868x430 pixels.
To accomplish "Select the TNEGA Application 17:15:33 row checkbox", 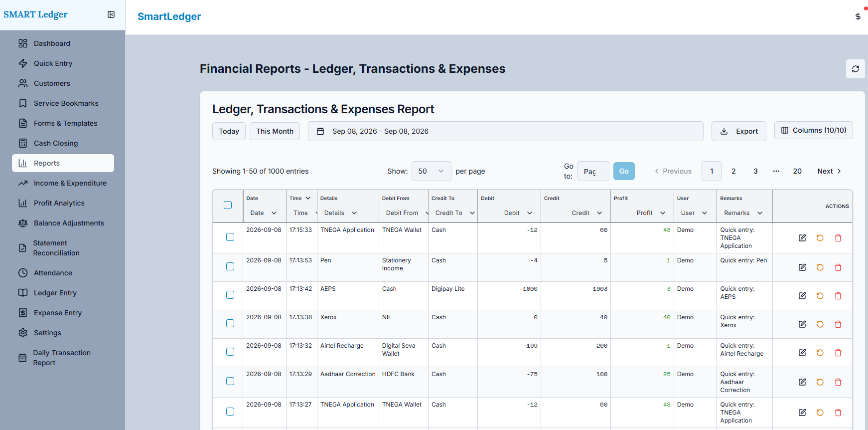I will pos(230,237).
